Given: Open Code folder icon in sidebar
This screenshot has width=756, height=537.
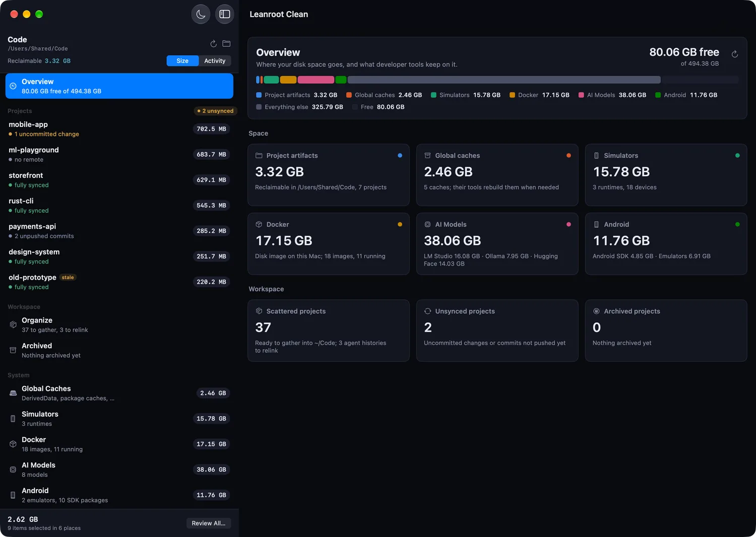Looking at the screenshot, I should pos(227,44).
